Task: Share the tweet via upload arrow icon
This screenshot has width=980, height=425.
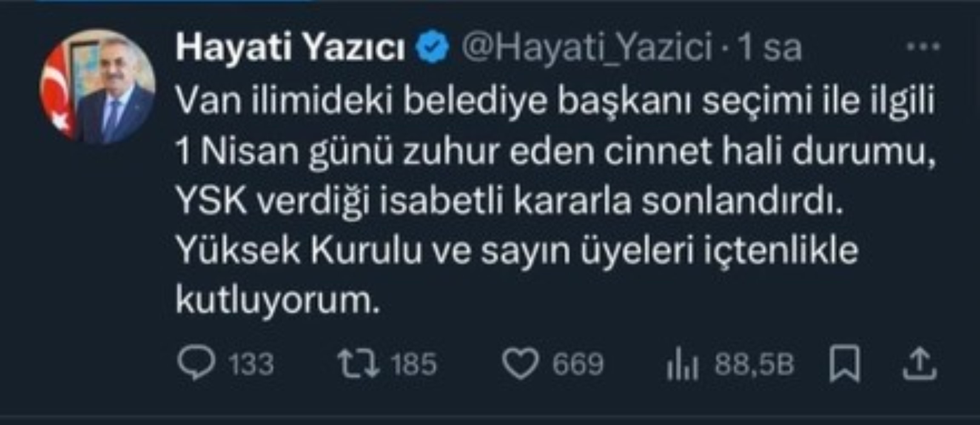Action: click(x=920, y=363)
